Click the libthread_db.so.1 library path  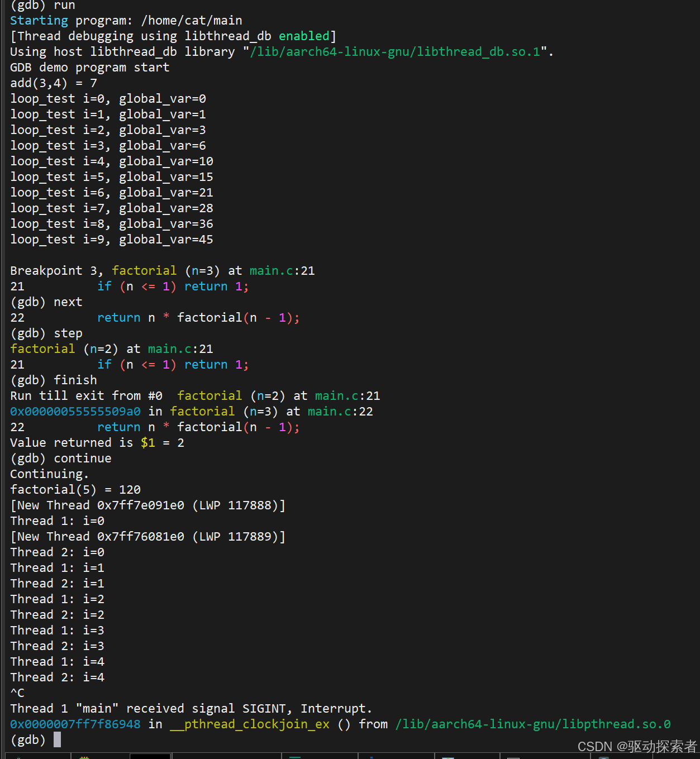coord(395,52)
